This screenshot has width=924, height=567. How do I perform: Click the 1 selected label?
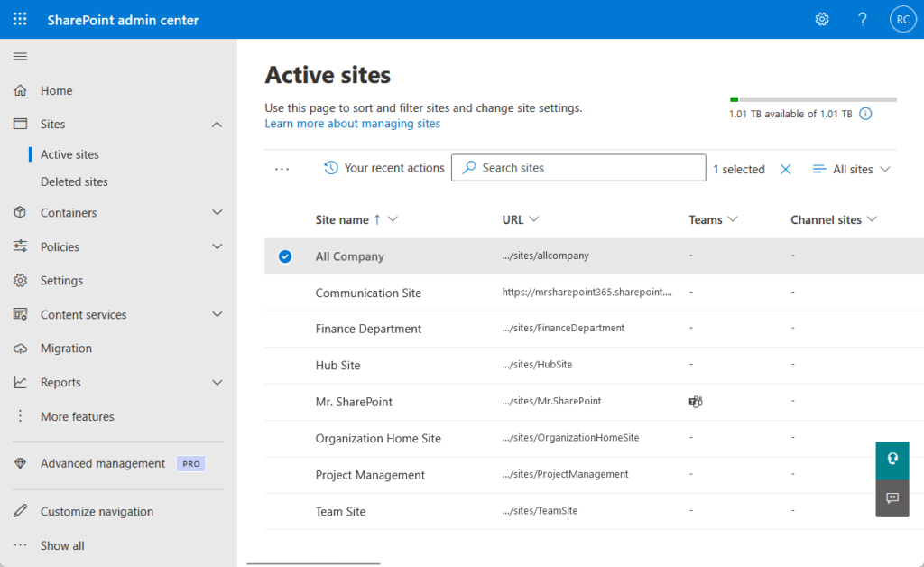(x=739, y=169)
